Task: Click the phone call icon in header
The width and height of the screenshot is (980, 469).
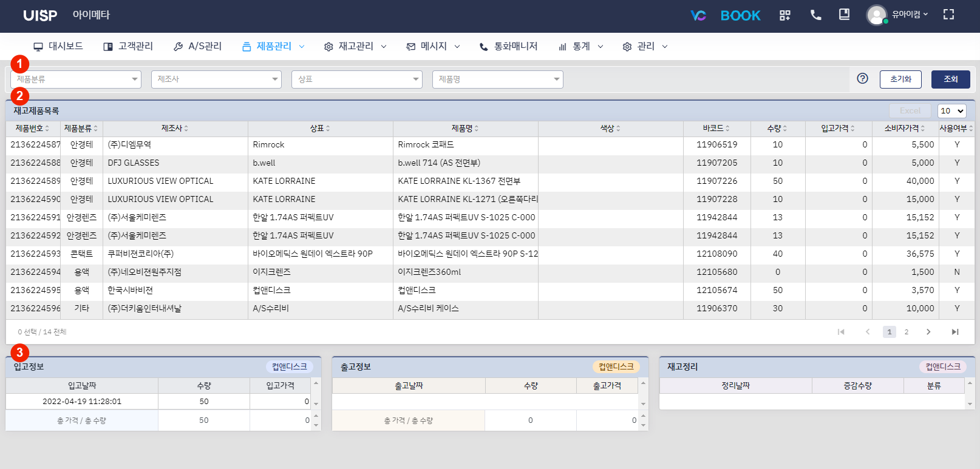Action: 815,15
